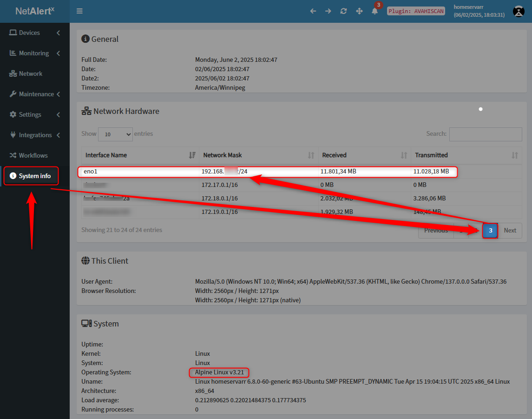Image resolution: width=532 pixels, height=419 pixels.
Task: Open the Devices section in the sidebar
Action: pos(28,33)
